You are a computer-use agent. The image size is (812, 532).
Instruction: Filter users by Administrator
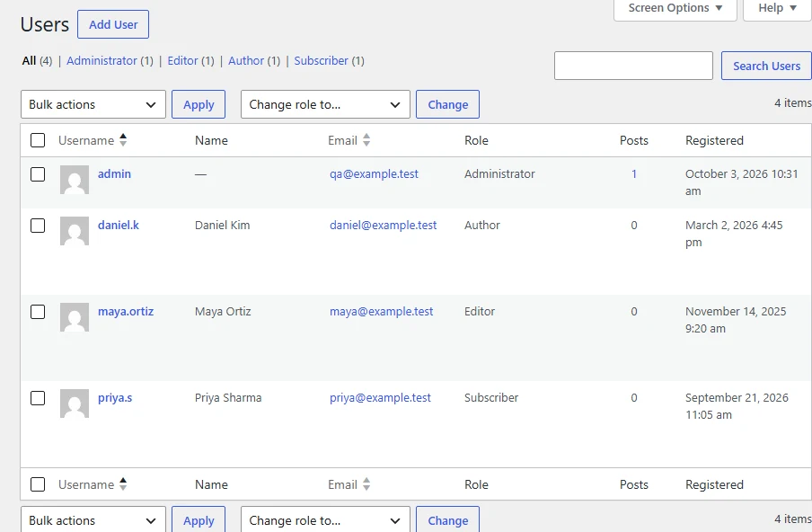tap(101, 60)
